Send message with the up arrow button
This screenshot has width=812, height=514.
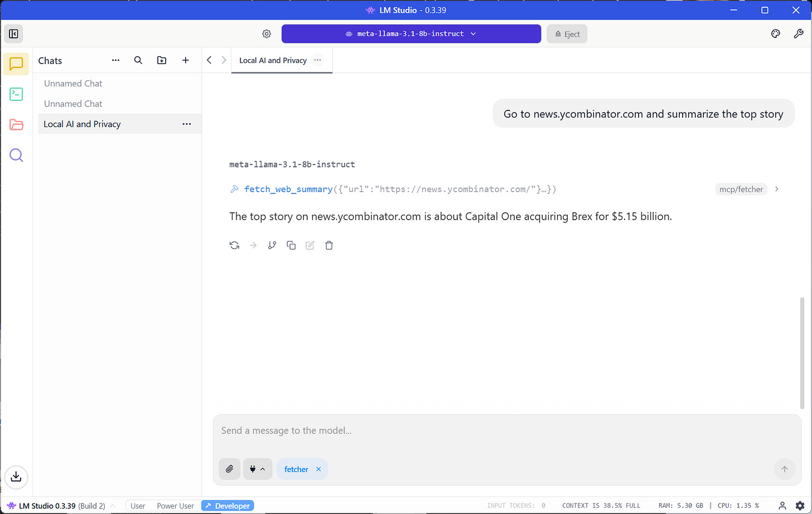pos(785,469)
